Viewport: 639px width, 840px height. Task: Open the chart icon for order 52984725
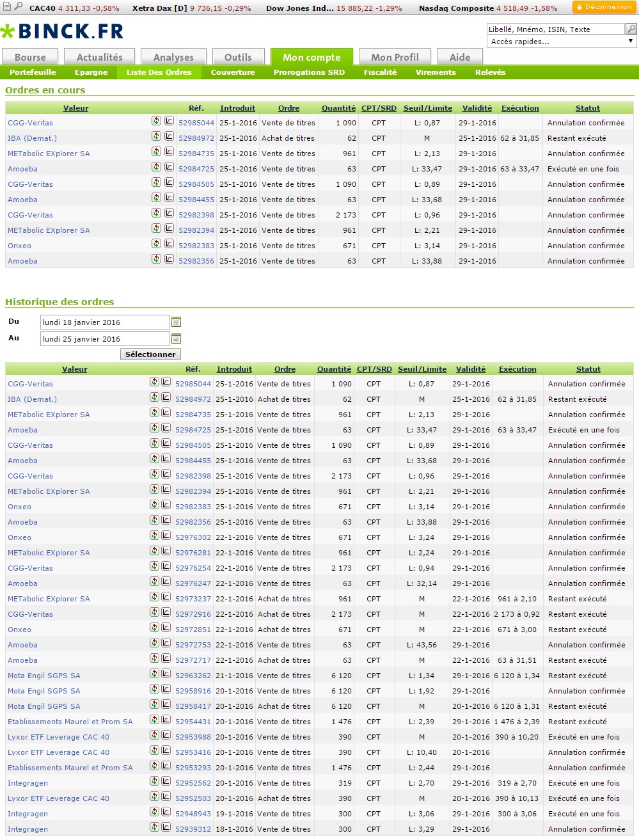pyautogui.click(x=169, y=167)
